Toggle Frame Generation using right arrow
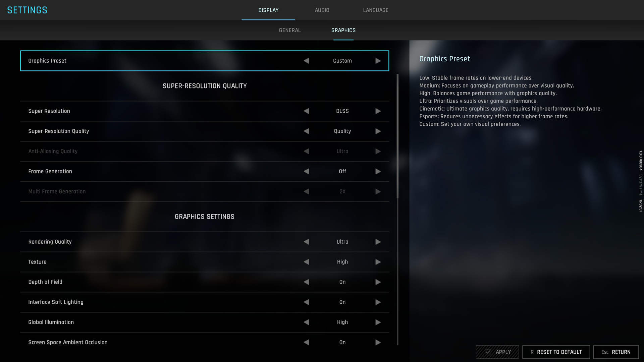The height and width of the screenshot is (362, 644). [378, 172]
